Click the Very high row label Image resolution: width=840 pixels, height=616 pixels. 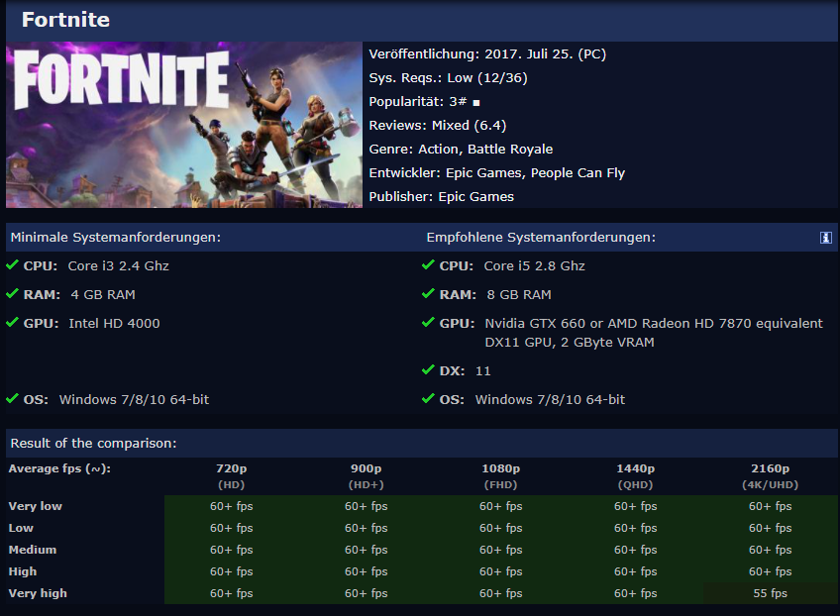[x=38, y=593]
